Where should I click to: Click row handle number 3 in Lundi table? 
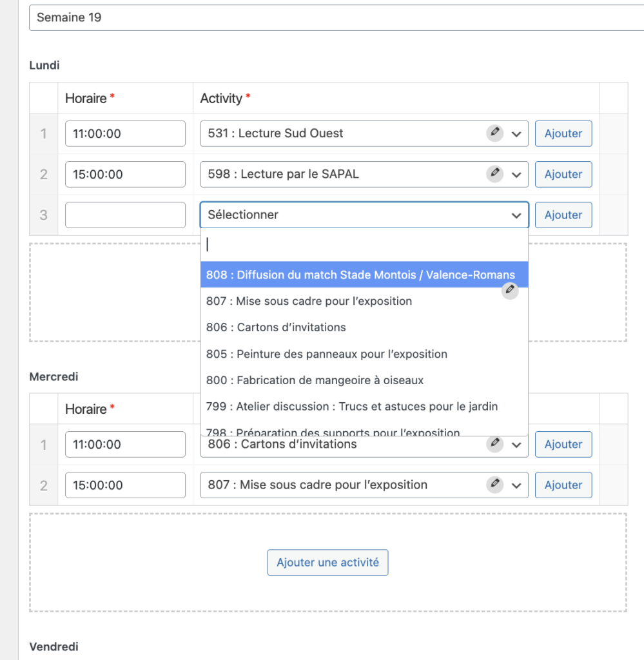[43, 215]
